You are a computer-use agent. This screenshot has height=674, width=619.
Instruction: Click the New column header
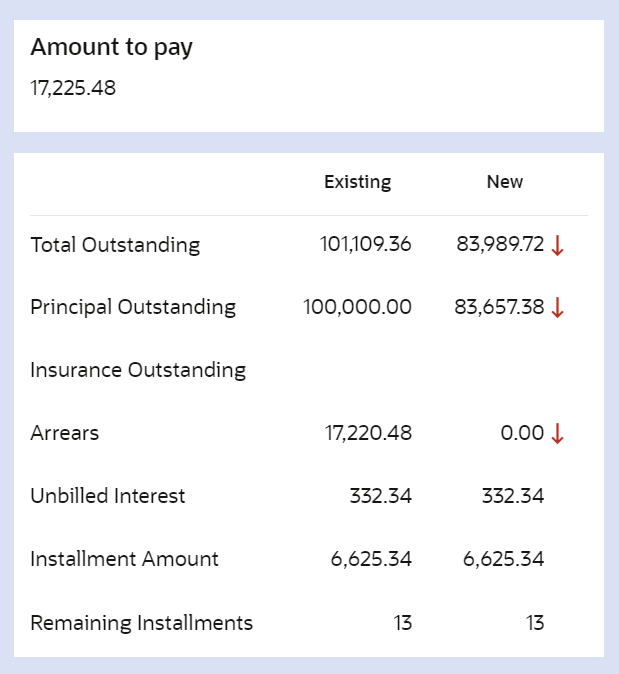pyautogui.click(x=505, y=182)
